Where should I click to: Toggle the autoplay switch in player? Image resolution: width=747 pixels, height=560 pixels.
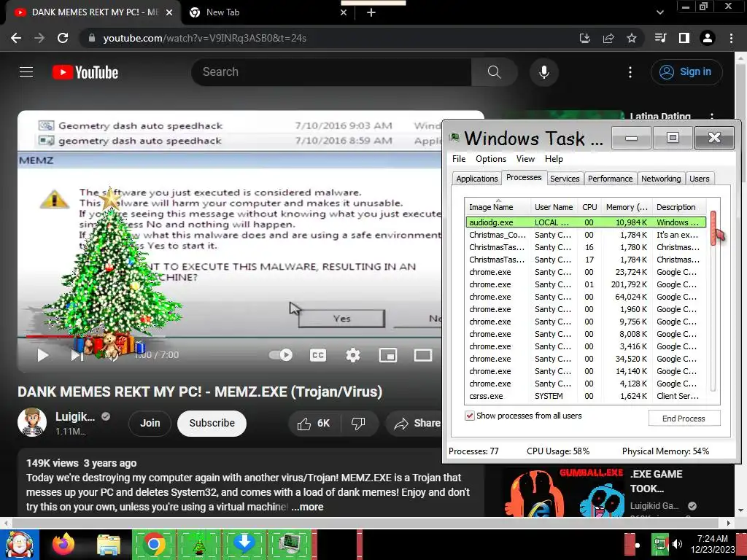tap(281, 355)
